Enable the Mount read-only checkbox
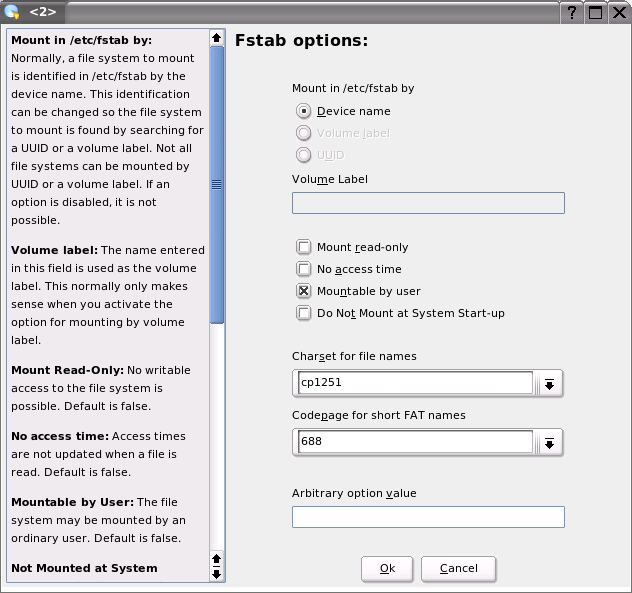The width and height of the screenshot is (632, 593). (304, 247)
